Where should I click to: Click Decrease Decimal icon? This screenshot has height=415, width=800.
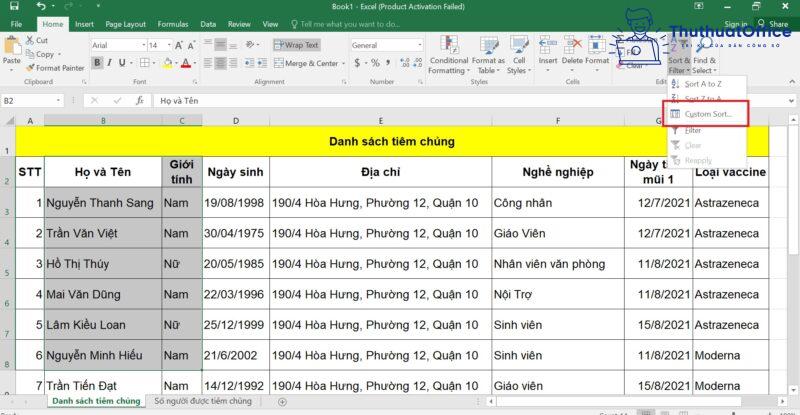[x=418, y=63]
